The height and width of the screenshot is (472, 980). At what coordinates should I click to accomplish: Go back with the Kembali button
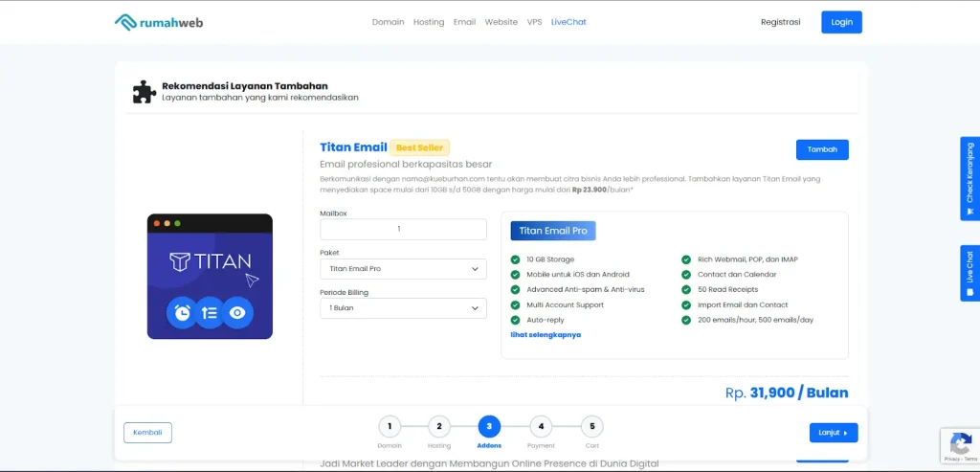[x=147, y=433]
